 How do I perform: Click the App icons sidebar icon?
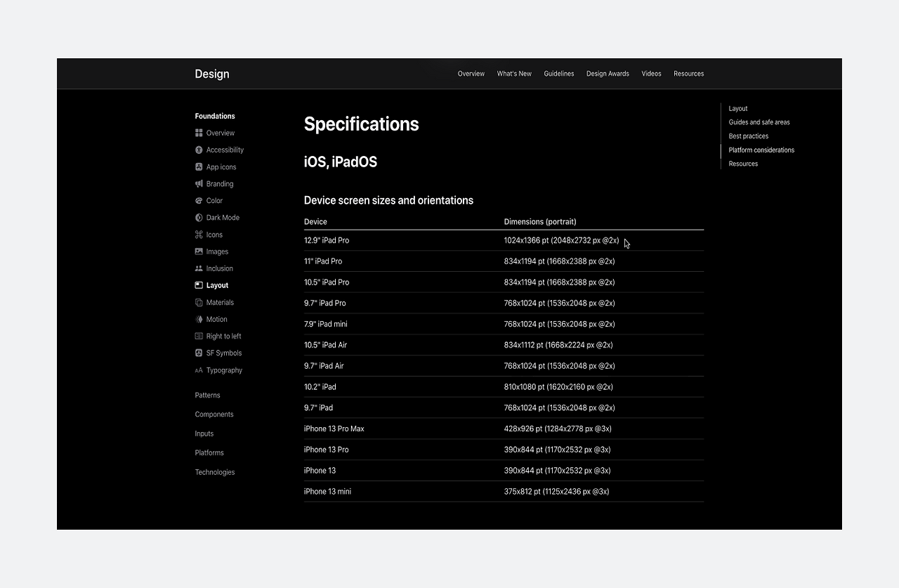(x=199, y=167)
